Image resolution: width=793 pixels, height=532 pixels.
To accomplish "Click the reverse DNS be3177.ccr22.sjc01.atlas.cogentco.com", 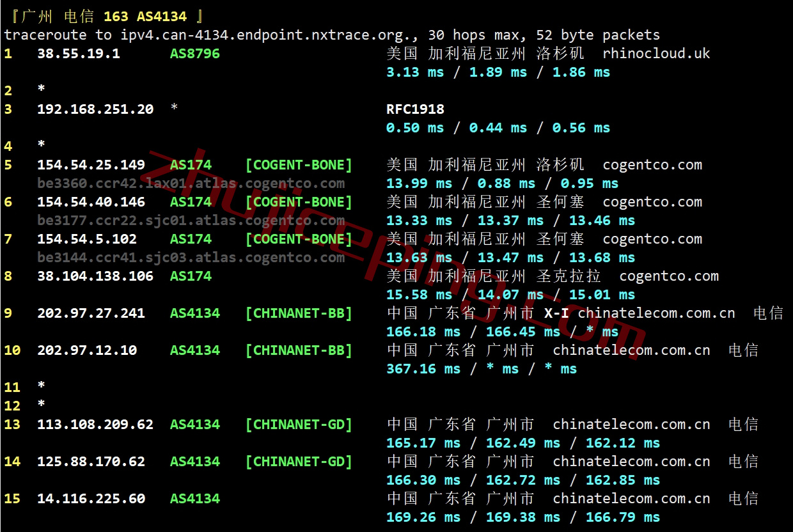I will pos(191,221).
